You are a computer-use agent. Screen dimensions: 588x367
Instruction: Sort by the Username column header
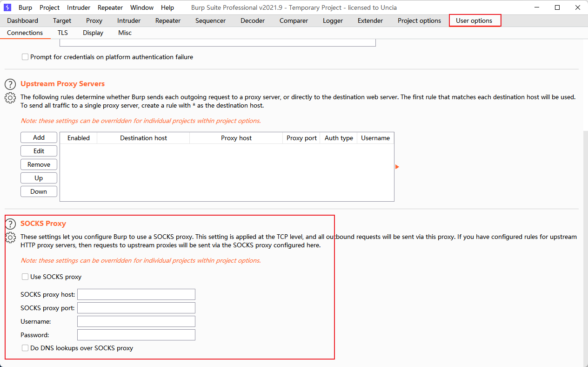pos(375,138)
